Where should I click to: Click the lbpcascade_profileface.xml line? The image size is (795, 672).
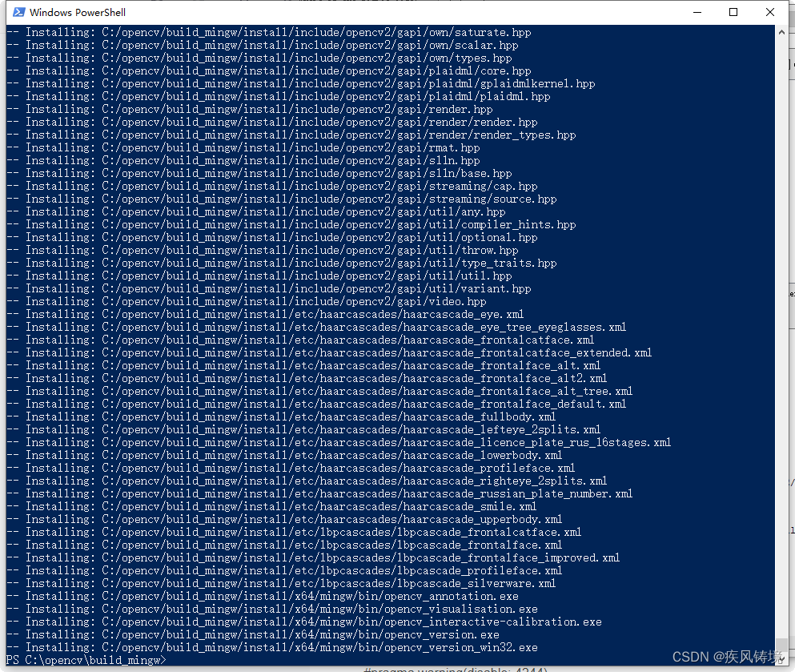[284, 570]
